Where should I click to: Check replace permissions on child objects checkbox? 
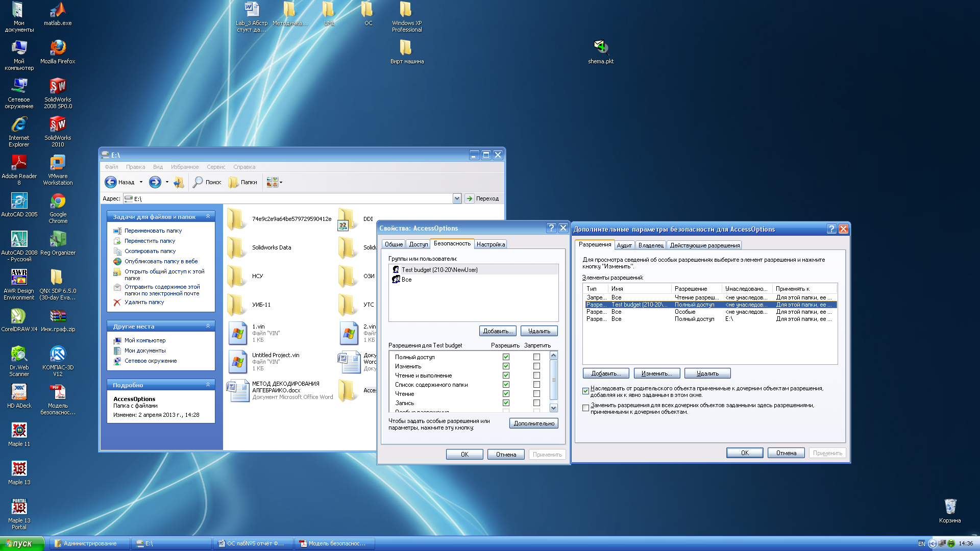585,408
